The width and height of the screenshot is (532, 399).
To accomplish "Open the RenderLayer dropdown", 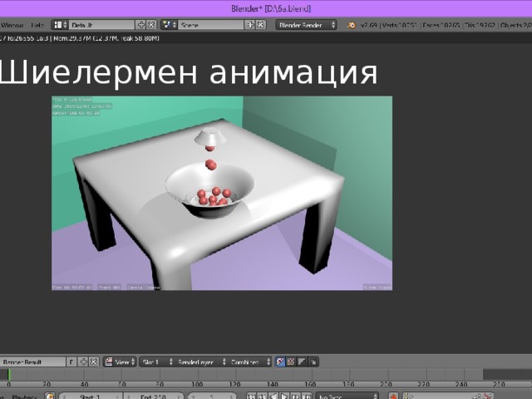I will [x=200, y=362].
